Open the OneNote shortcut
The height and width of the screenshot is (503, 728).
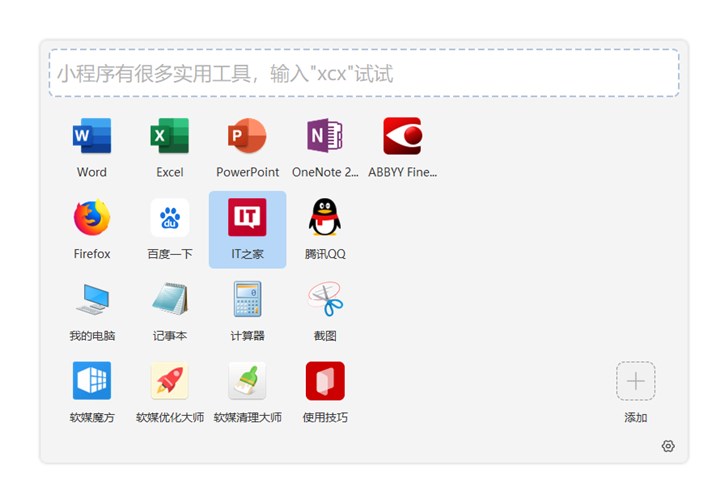(x=325, y=136)
